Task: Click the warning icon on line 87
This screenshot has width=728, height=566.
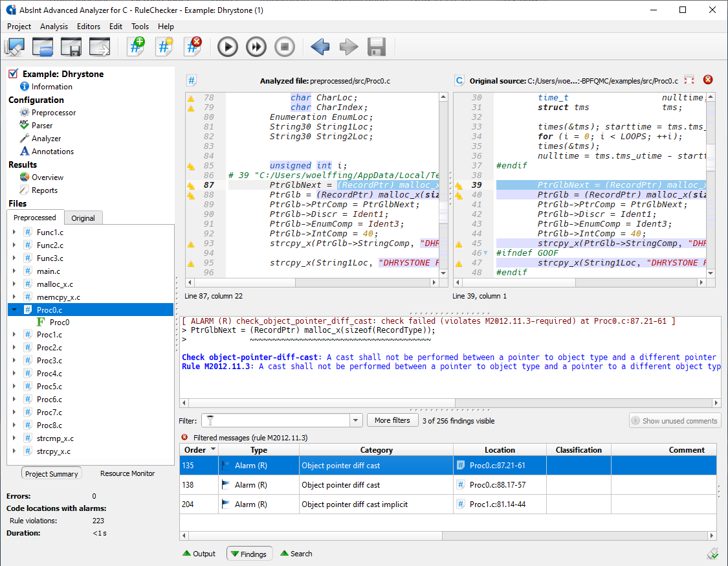Action: 191,185
